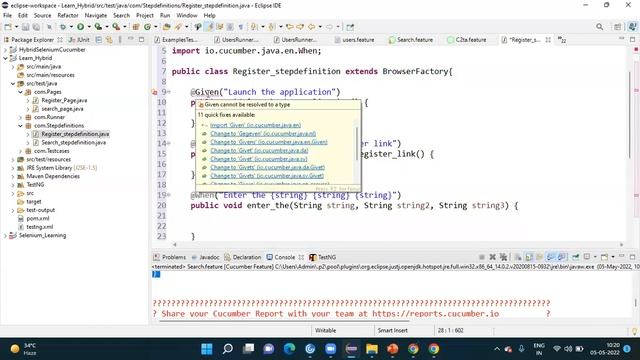
Task: Go to previous annotation icon
Action: coord(271,27)
